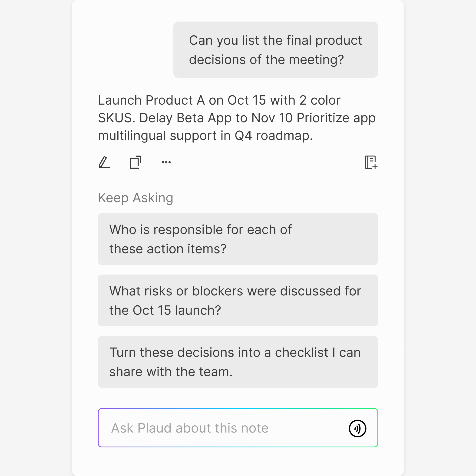Click "share with the team." in third suggestion

pos(171,372)
